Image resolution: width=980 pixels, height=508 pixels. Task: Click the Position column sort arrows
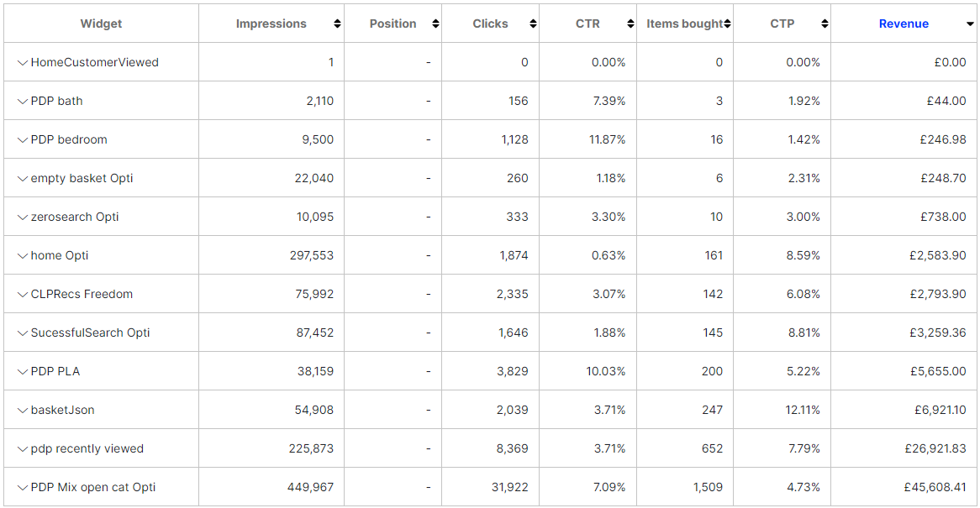tap(435, 24)
